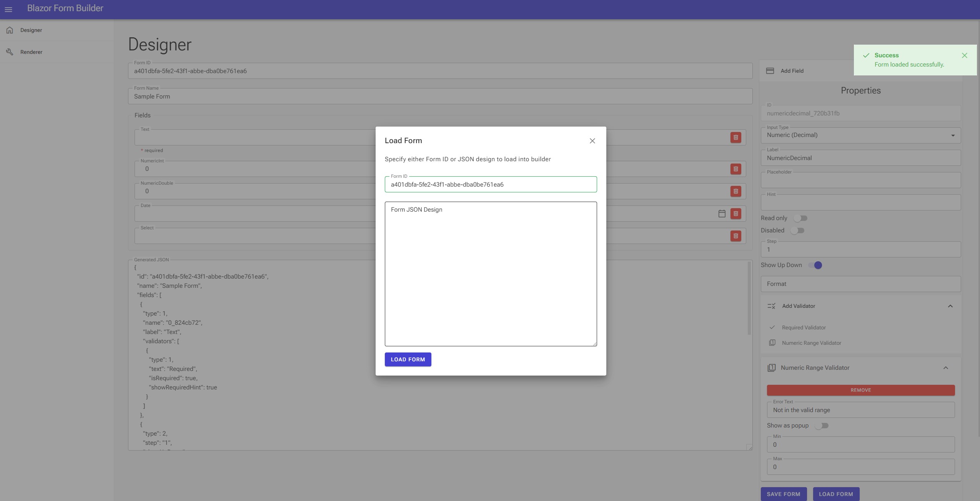Click the bottom-right LOAD FORM button
The image size is (980, 501).
click(836, 494)
